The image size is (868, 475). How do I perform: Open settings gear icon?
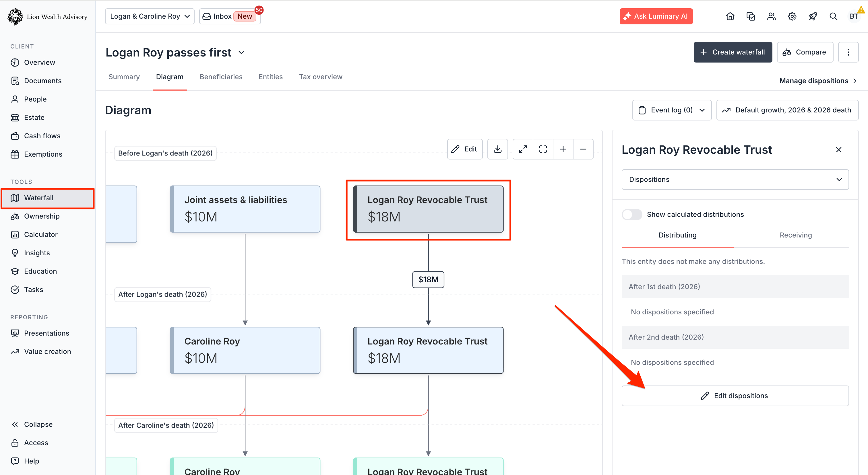click(x=792, y=16)
